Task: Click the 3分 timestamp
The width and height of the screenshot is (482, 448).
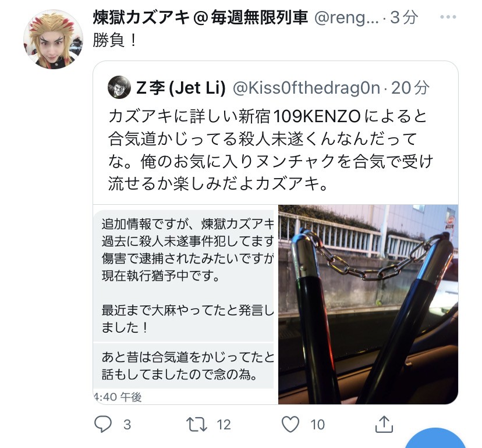Action: [404, 17]
